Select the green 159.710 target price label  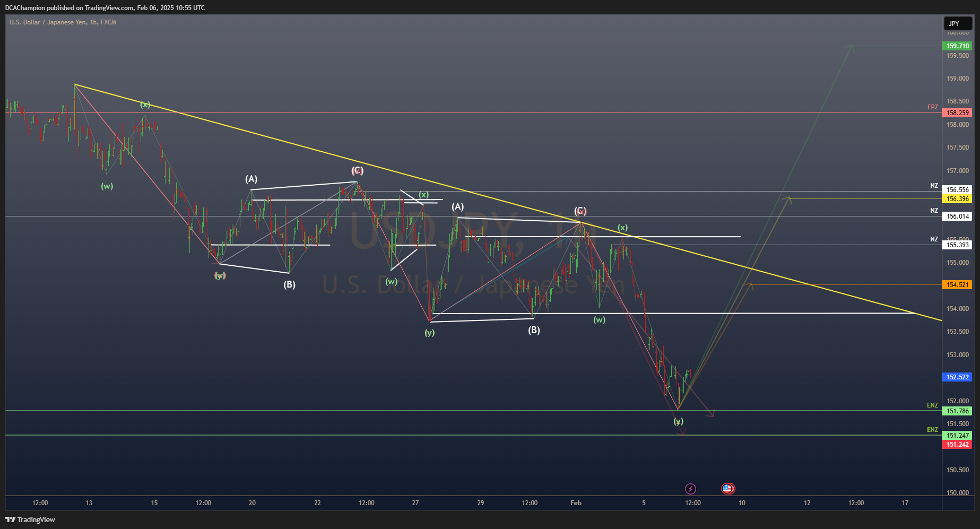958,46
